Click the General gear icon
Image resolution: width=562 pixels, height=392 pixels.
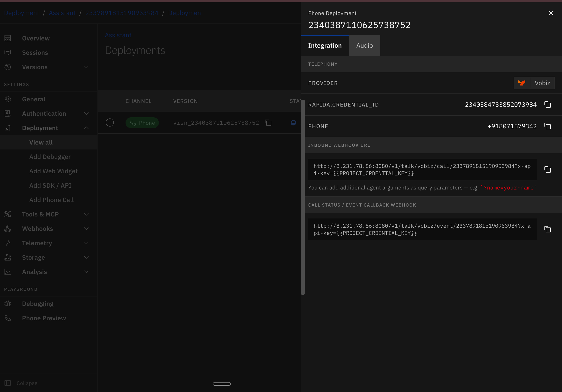click(x=8, y=99)
